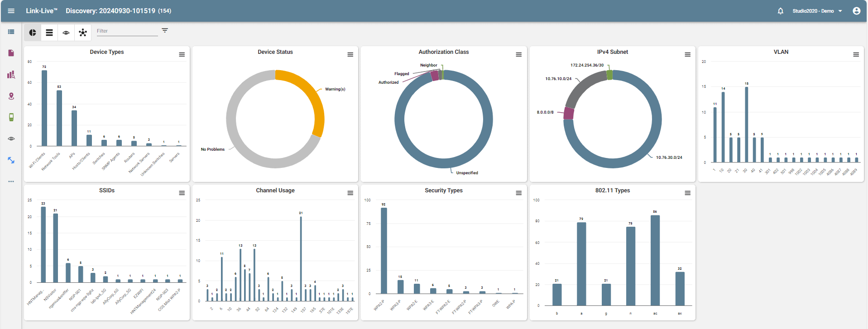
Task: Expand the Studio2020 - Demo organization dropdown
Action: pyautogui.click(x=817, y=11)
